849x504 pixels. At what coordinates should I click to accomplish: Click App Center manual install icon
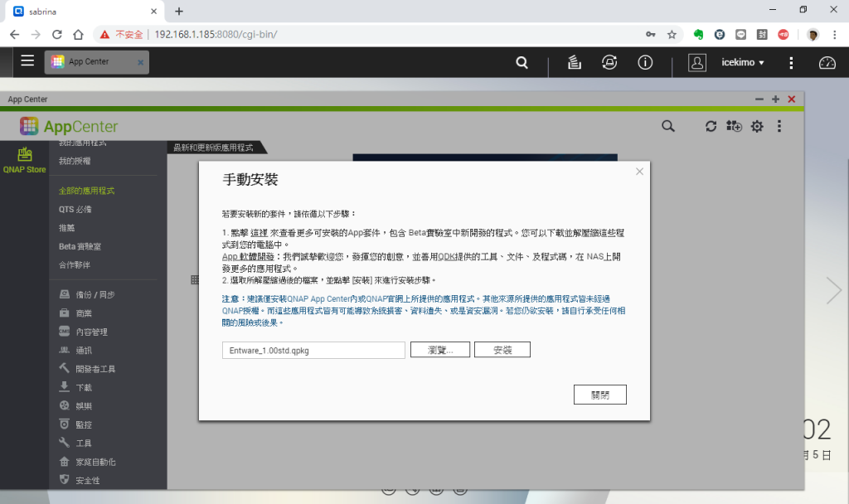pyautogui.click(x=735, y=126)
